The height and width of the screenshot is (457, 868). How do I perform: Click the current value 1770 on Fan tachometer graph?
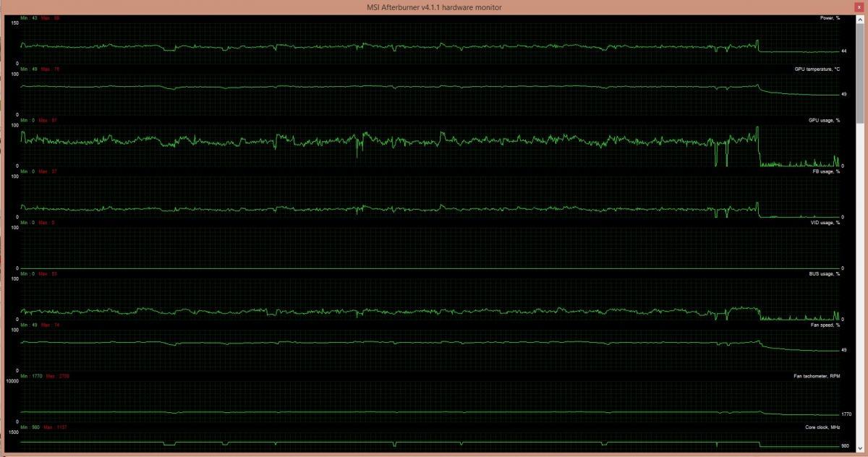click(x=846, y=415)
